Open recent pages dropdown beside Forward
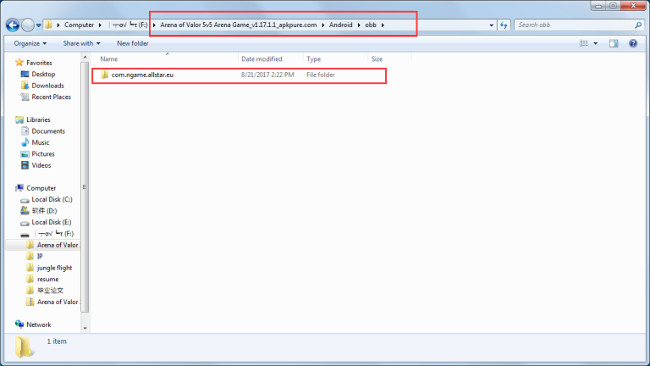This screenshot has width=650, height=366. [39, 25]
